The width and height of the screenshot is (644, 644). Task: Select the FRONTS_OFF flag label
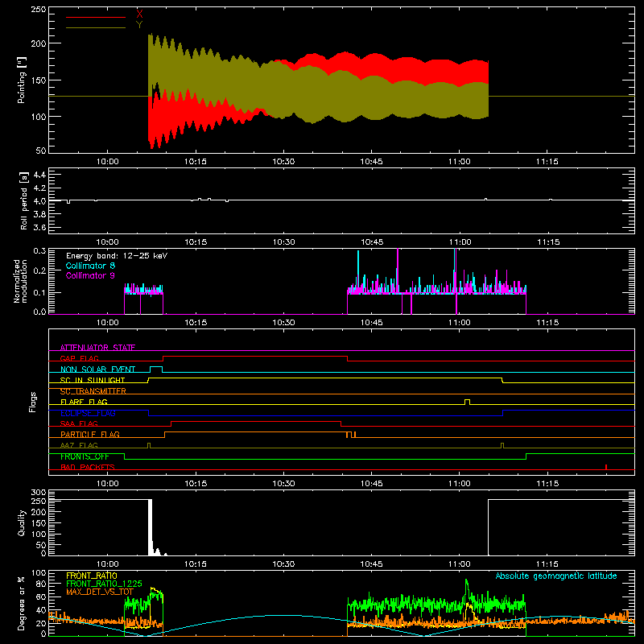(x=85, y=456)
